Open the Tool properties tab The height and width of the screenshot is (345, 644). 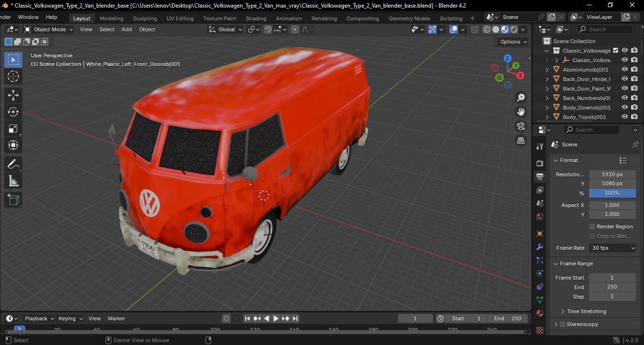tap(539, 146)
